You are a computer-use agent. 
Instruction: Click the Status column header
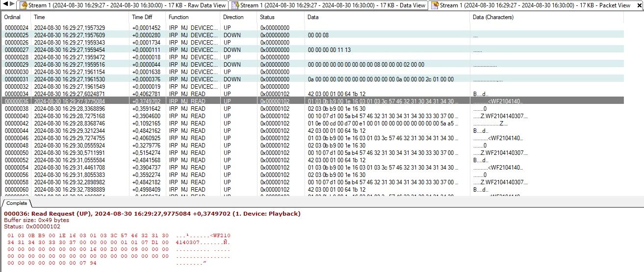point(281,17)
